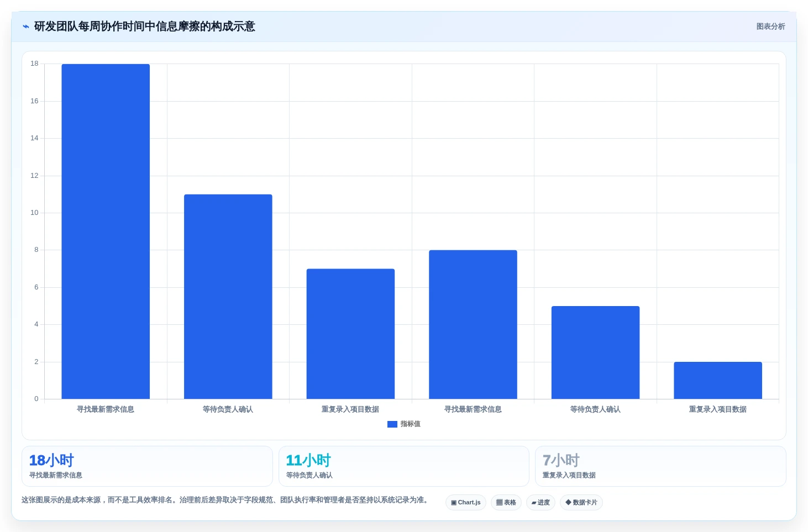Click the 图表分析 label in the header
This screenshot has width=808, height=532.
point(770,27)
